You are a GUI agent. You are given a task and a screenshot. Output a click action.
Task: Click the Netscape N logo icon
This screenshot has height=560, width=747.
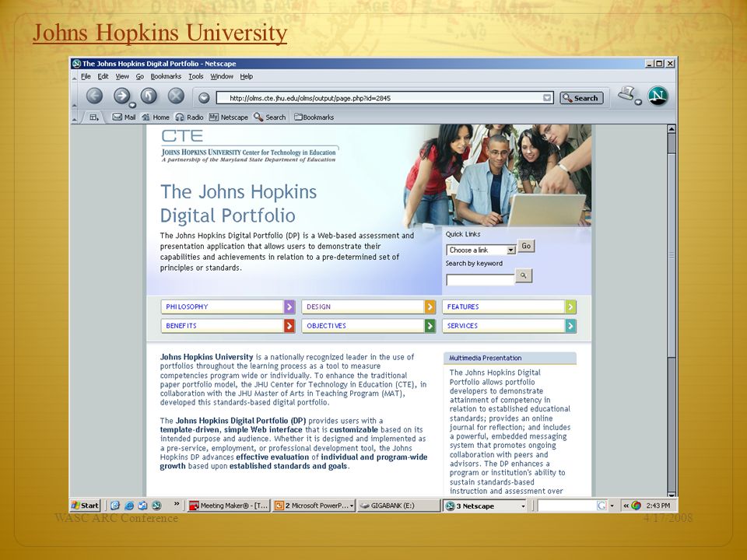[658, 96]
